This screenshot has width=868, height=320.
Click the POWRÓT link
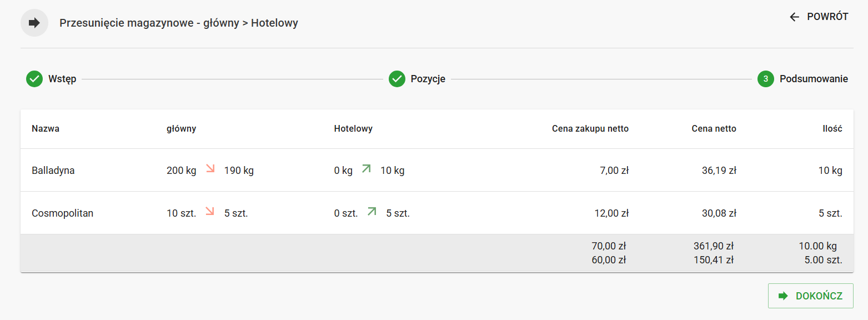[827, 17]
